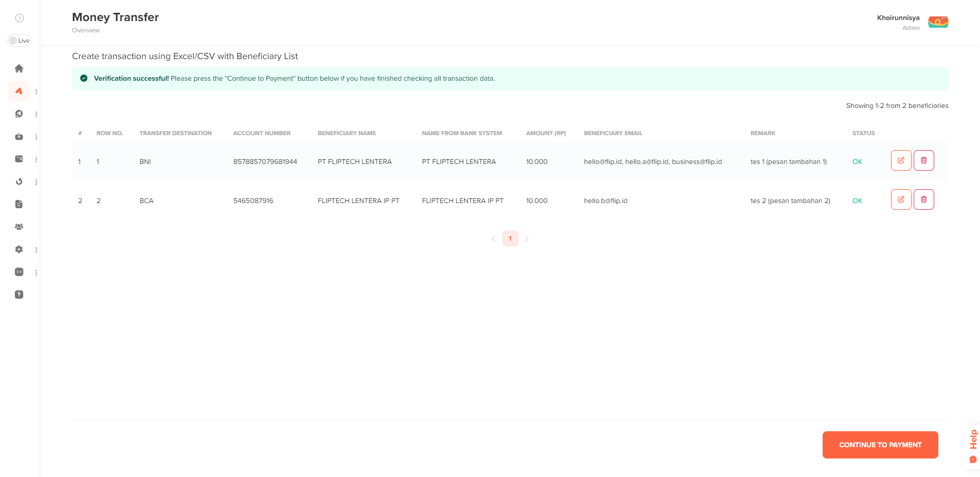The height and width of the screenshot is (477, 980).
Task: Click the wallet card icon in sidebar
Action: (19, 159)
